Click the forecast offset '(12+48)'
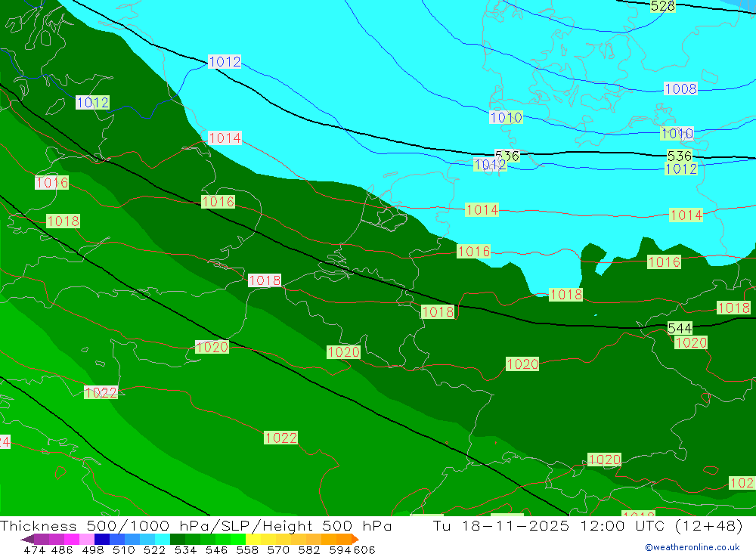Image resolution: width=756 pixels, height=554 pixels. tap(709, 525)
